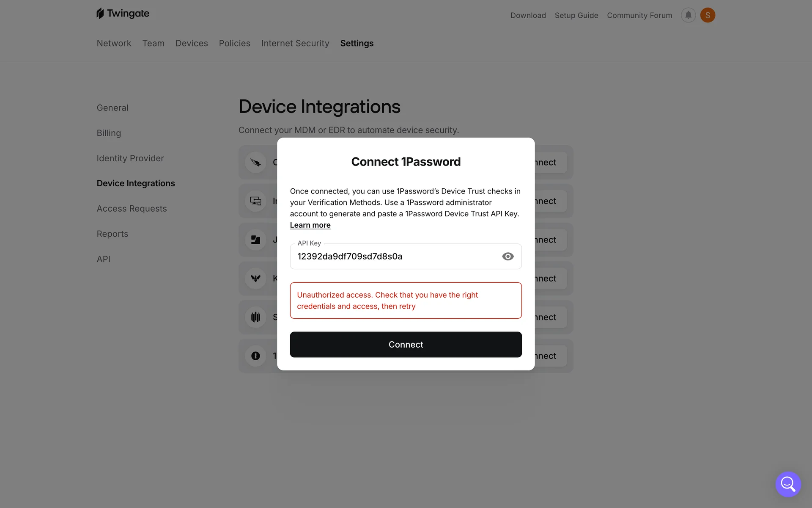The image size is (812, 508).
Task: Select Access Requests in sidebar
Action: [132, 209]
